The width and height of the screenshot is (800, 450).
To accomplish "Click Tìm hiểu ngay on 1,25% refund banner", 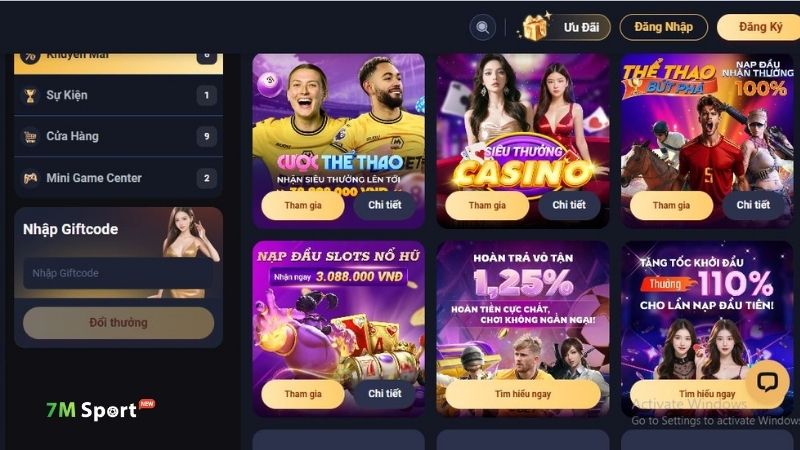I will pos(523,394).
